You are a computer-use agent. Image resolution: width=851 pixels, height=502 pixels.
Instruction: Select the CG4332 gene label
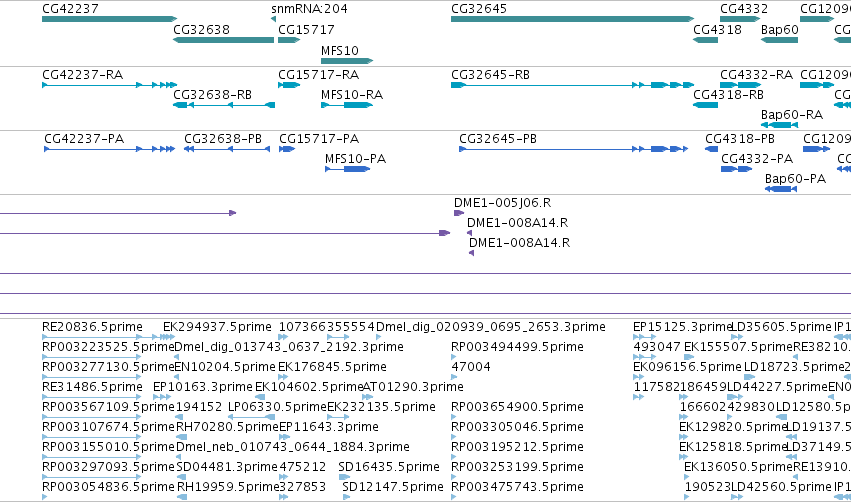click(744, 9)
